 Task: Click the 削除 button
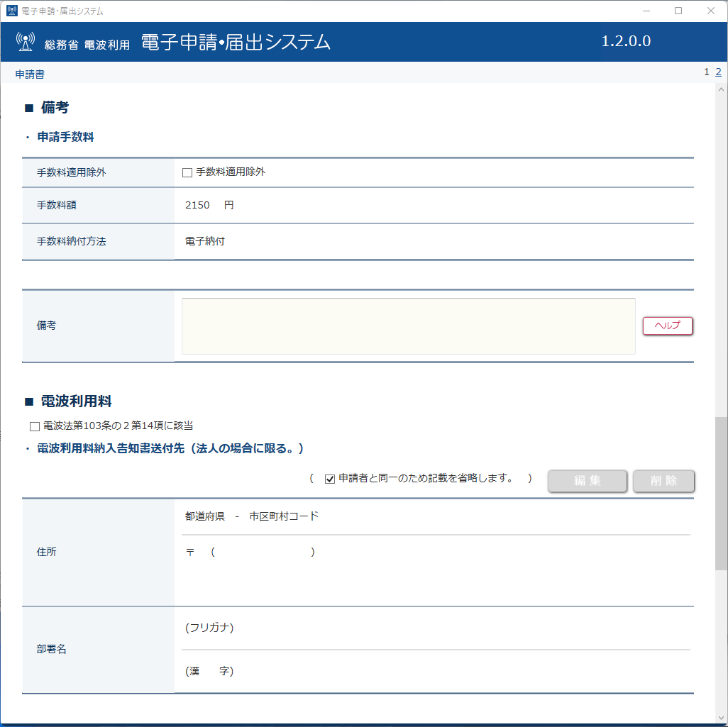click(x=663, y=480)
